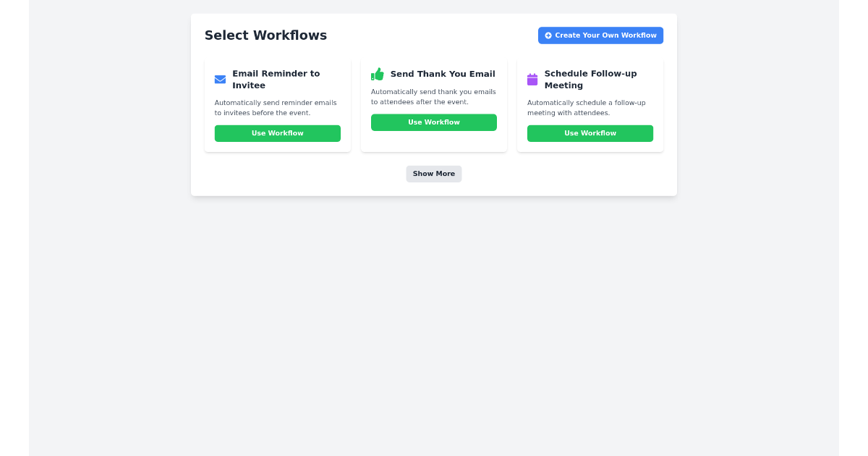Expand the workflow list via Show More
868x456 pixels.
coord(434,174)
